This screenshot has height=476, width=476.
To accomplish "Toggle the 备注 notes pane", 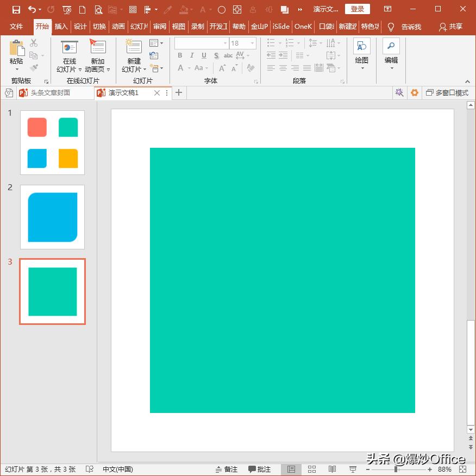I will 227,469.
